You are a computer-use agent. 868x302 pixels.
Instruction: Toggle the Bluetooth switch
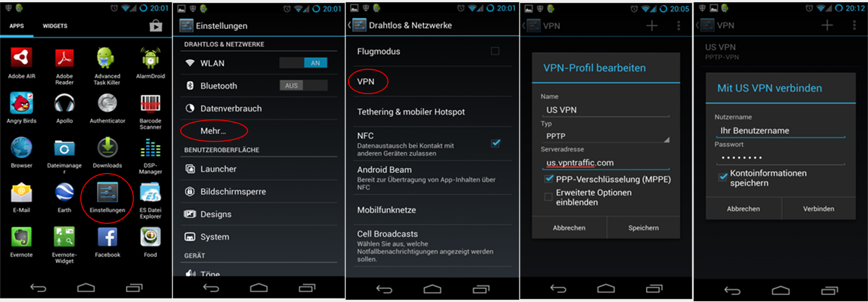(303, 85)
